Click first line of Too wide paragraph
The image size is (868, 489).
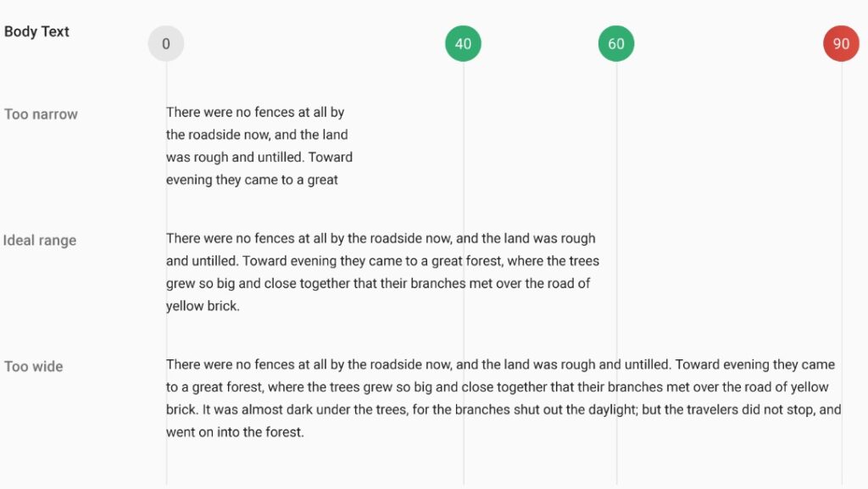pyautogui.click(x=500, y=364)
